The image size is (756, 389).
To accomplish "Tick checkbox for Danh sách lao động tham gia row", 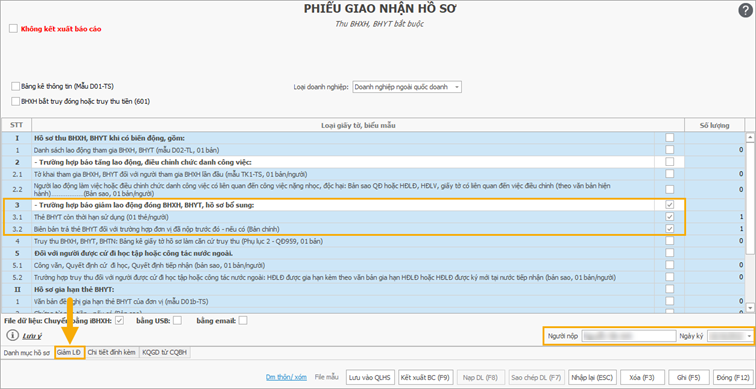I will (669, 150).
